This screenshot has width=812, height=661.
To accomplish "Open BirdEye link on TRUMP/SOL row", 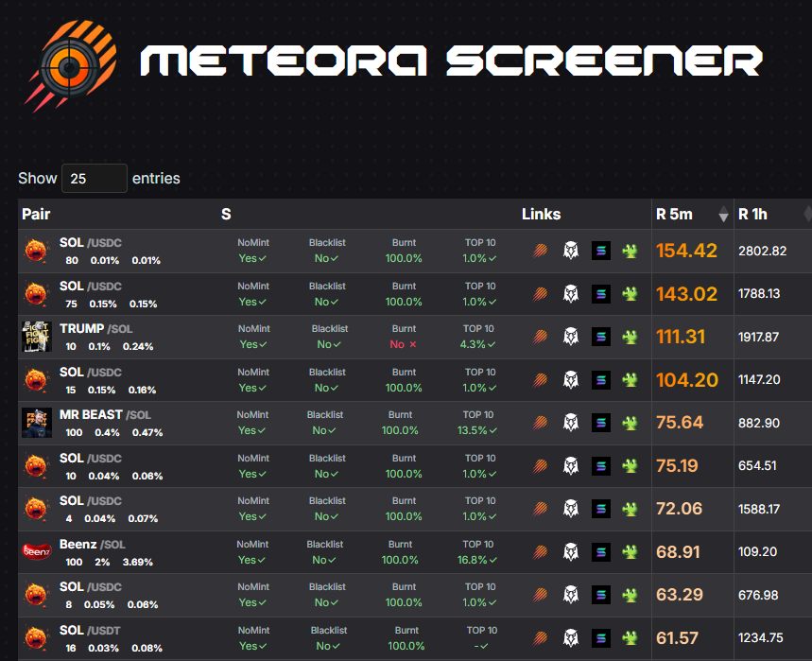I will click(571, 337).
